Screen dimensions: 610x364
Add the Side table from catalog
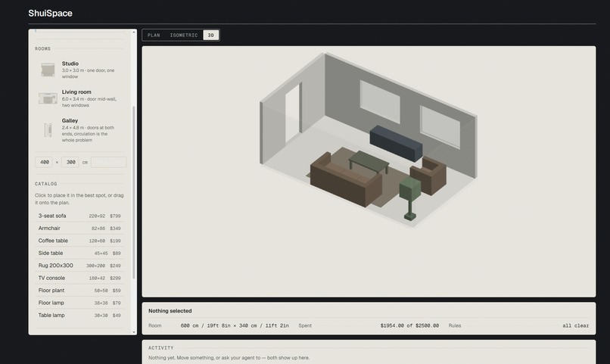(x=79, y=254)
